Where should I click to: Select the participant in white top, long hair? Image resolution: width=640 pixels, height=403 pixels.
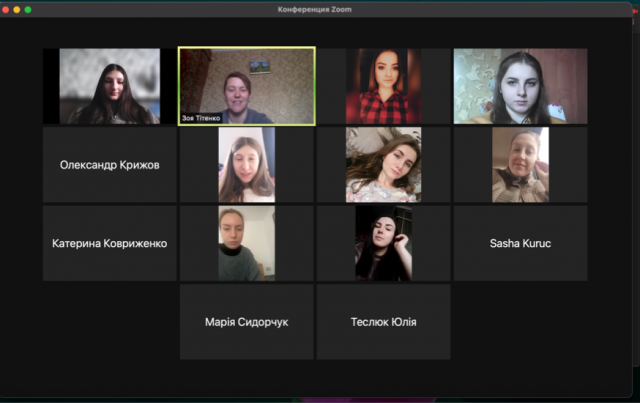click(247, 165)
